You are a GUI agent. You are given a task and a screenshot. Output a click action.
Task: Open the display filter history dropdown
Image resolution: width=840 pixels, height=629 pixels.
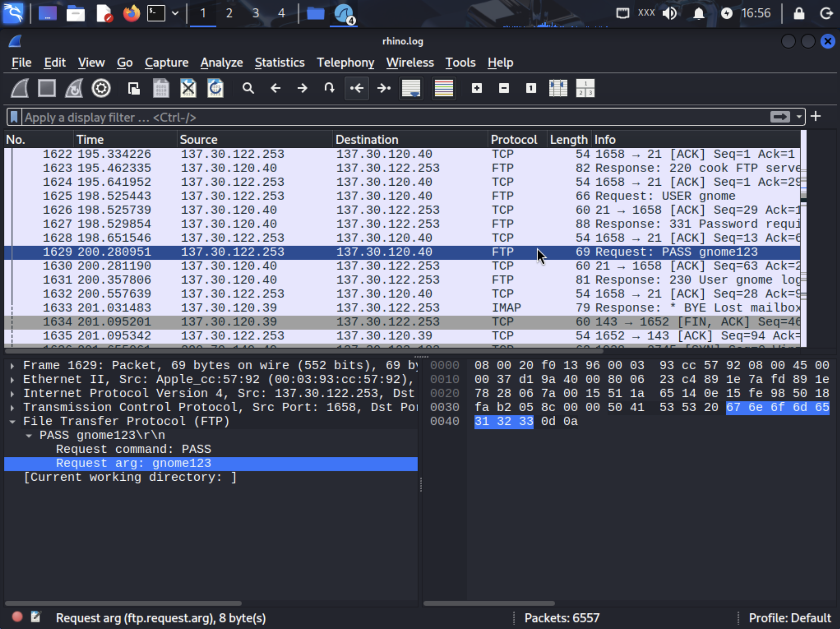pos(799,117)
